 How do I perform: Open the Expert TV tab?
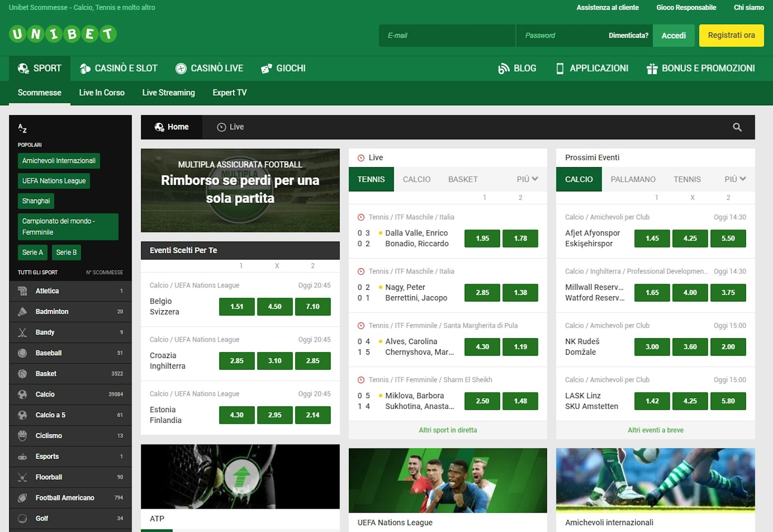[229, 92]
